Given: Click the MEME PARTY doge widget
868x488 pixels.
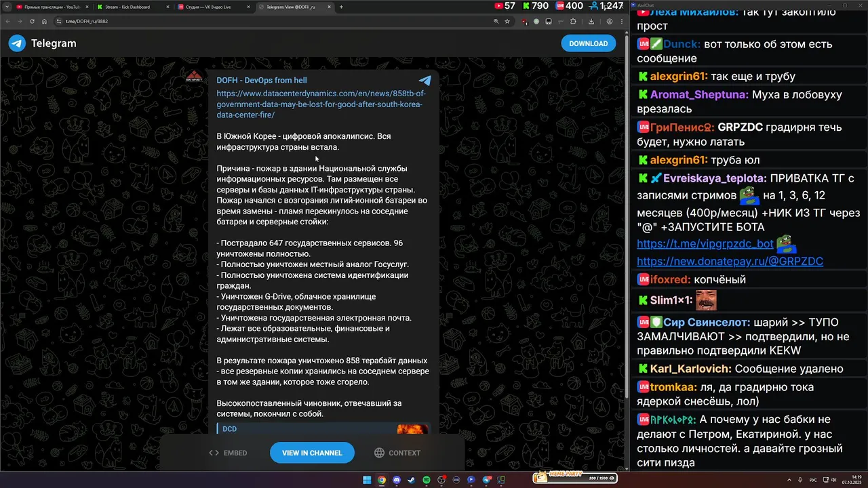Looking at the screenshot, I should (574, 477).
